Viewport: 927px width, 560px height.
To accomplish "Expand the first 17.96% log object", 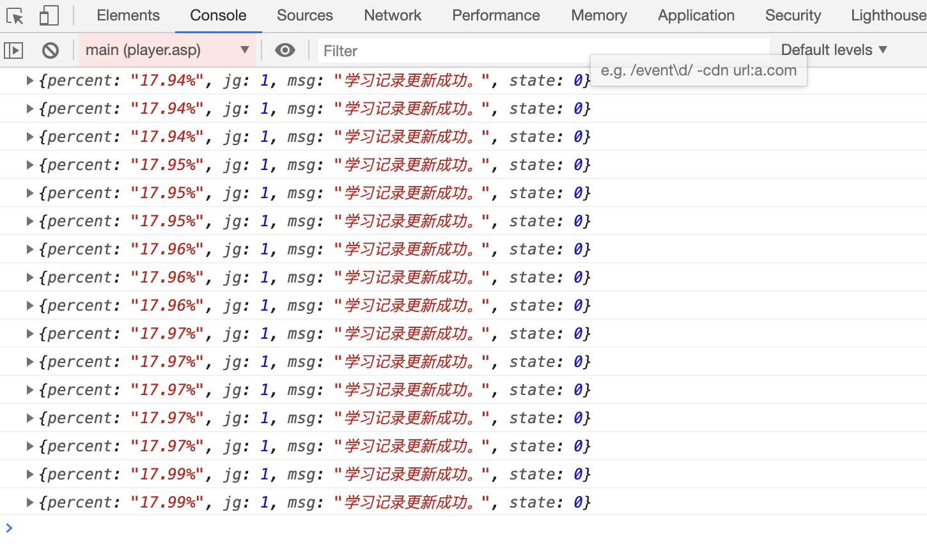I will coord(29,249).
